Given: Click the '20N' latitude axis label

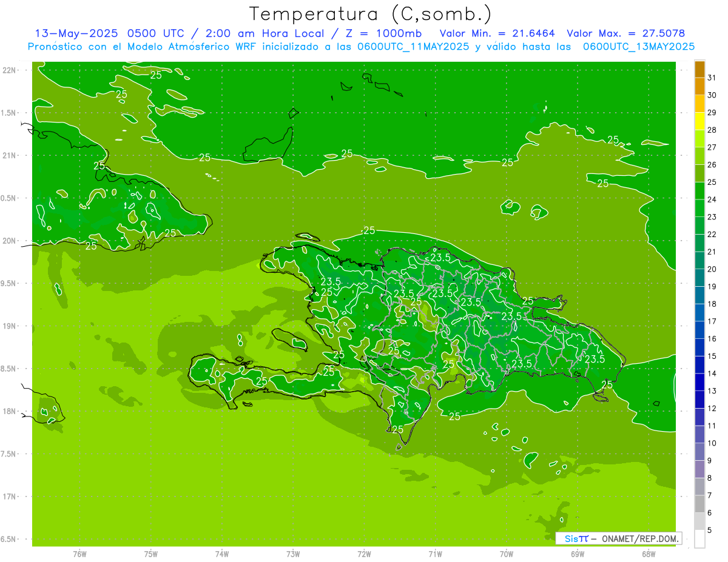Looking at the screenshot, I should tap(10, 241).
